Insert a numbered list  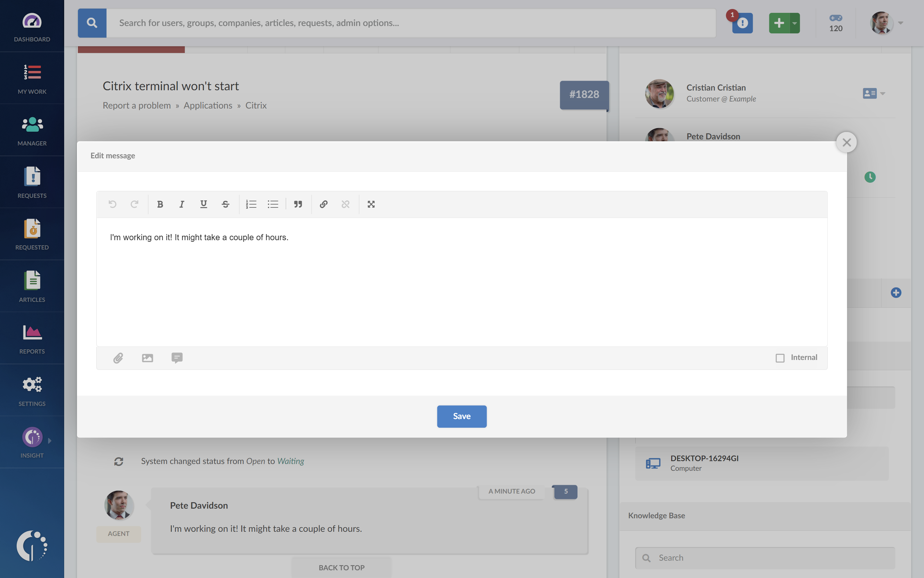[x=251, y=204]
